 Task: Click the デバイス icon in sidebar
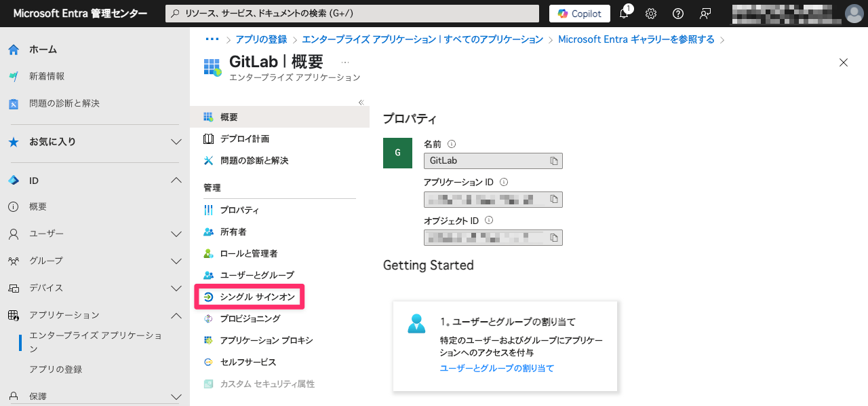pos(14,288)
